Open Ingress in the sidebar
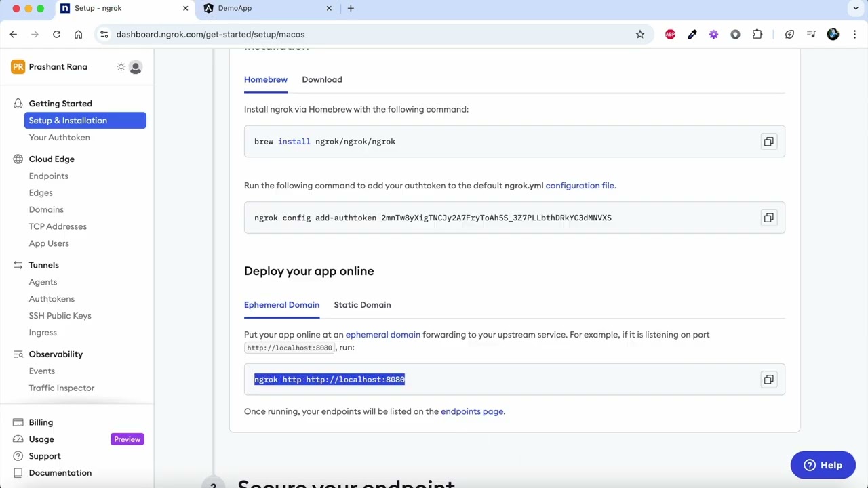This screenshot has height=488, width=868. 43,333
